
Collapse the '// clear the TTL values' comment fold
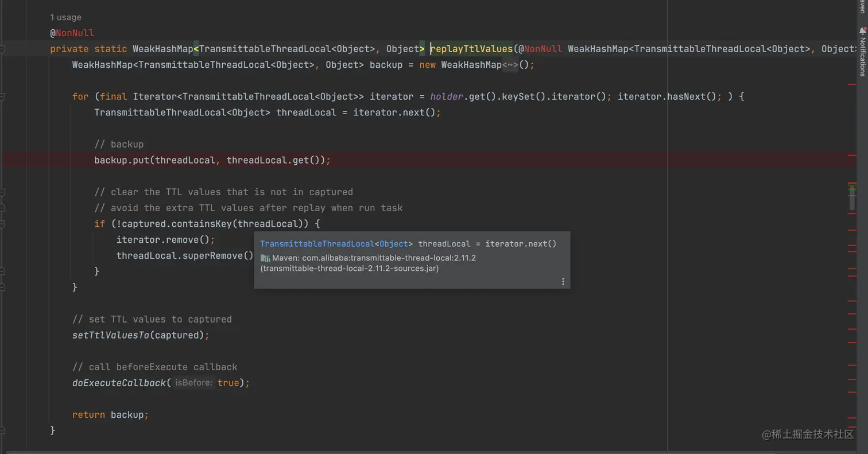coord(2,192)
